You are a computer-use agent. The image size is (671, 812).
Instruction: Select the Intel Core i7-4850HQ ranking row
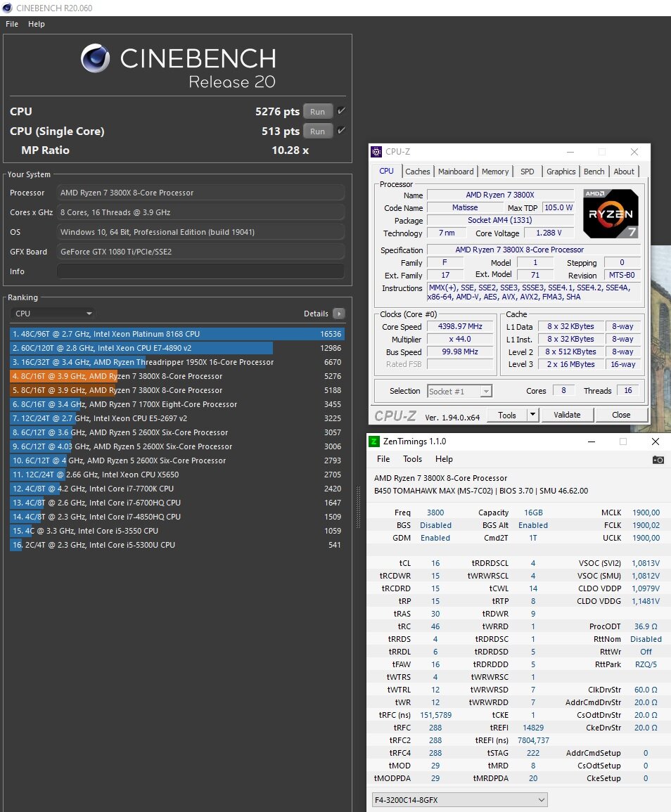[x=177, y=516]
